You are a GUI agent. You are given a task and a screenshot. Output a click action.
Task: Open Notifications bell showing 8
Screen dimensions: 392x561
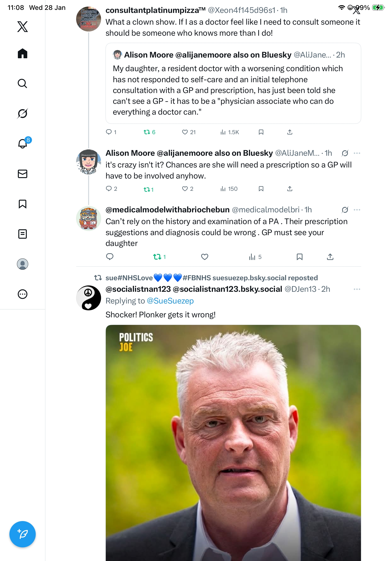click(23, 143)
